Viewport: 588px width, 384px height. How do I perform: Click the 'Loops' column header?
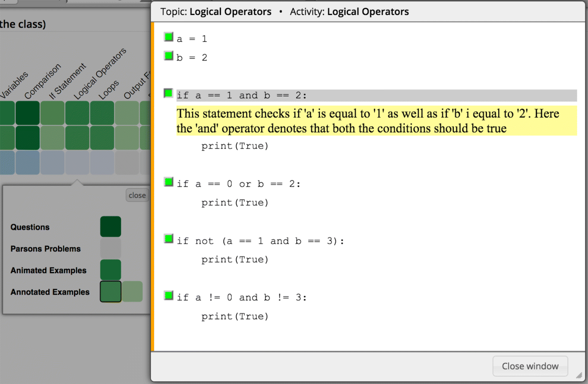pos(109,90)
